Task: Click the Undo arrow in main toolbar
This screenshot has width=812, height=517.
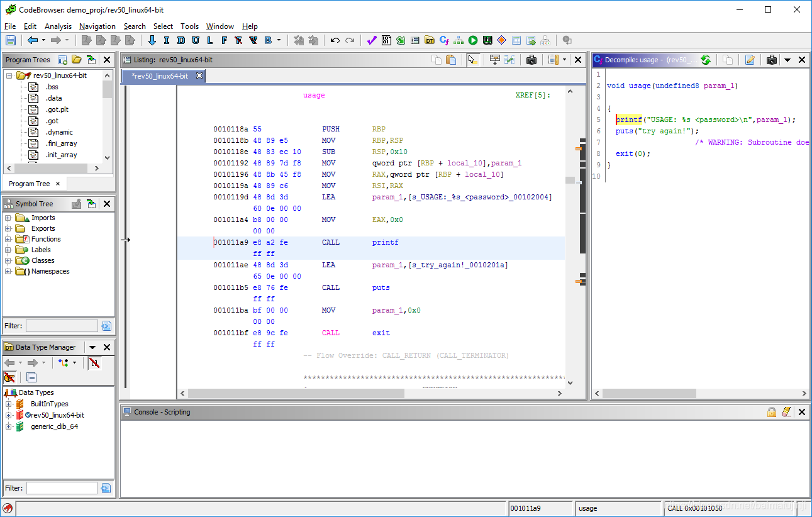Action: point(335,40)
